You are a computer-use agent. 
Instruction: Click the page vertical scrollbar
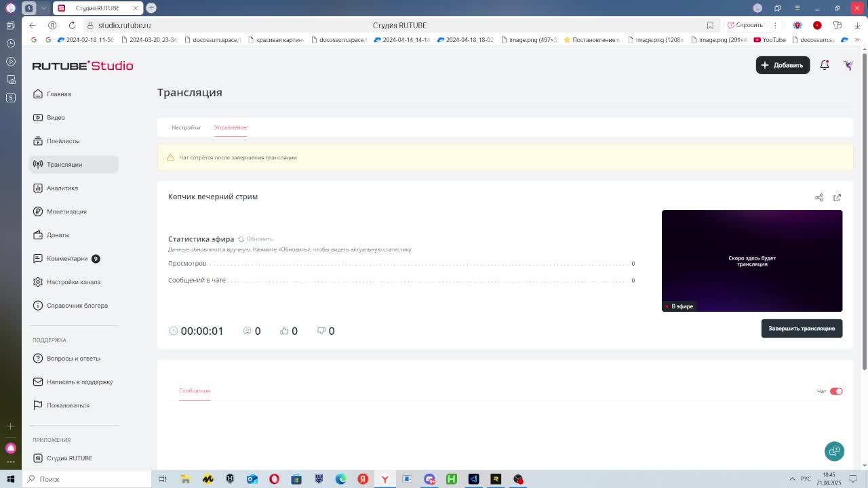pos(864,210)
